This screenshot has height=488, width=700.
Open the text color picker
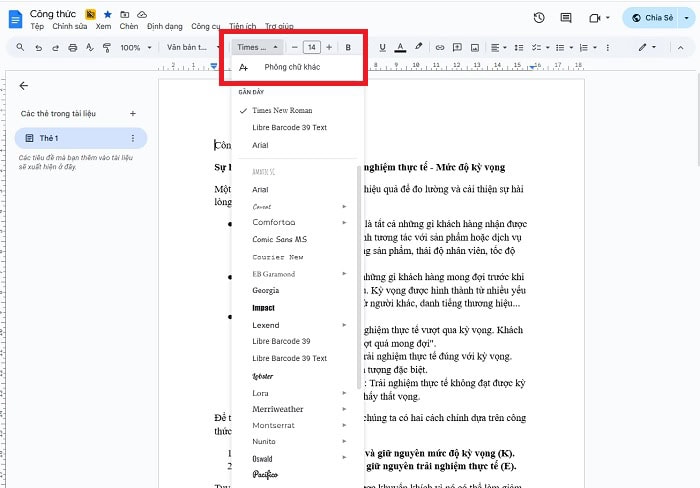pyautogui.click(x=400, y=47)
